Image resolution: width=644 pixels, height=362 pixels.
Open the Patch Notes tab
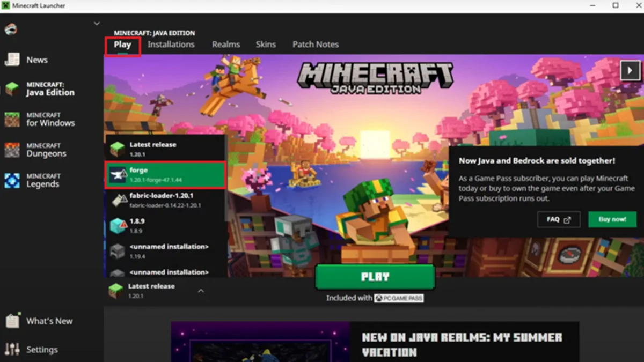coord(315,45)
